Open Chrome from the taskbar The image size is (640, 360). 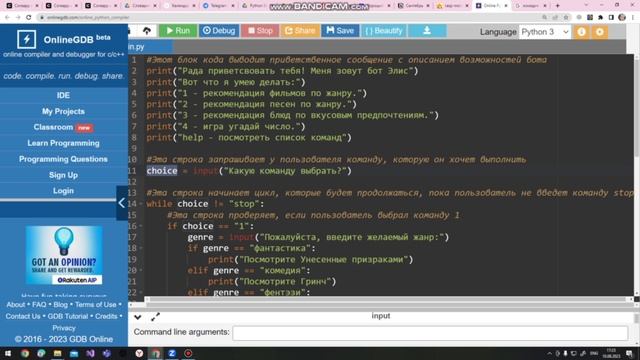tap(25, 353)
